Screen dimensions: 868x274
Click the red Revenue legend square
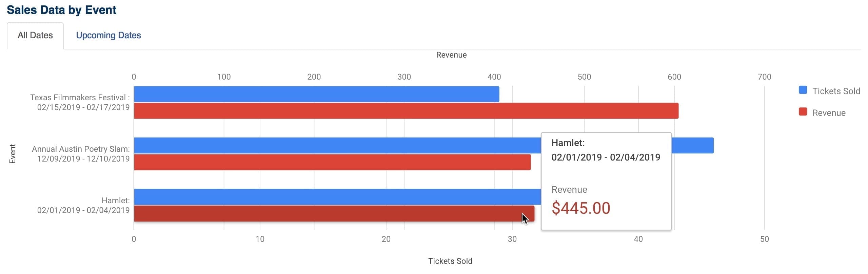(x=802, y=111)
